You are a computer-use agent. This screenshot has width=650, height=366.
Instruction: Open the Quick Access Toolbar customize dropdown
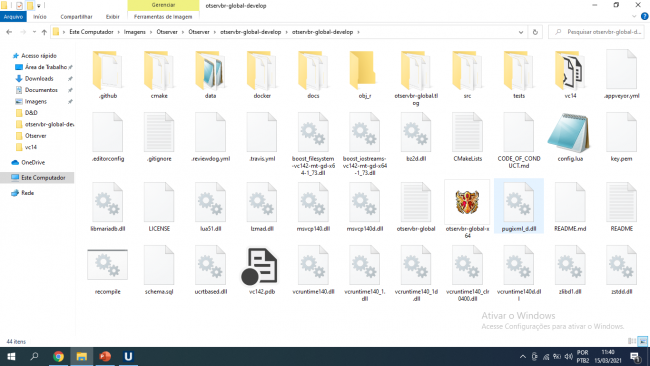[39, 6]
